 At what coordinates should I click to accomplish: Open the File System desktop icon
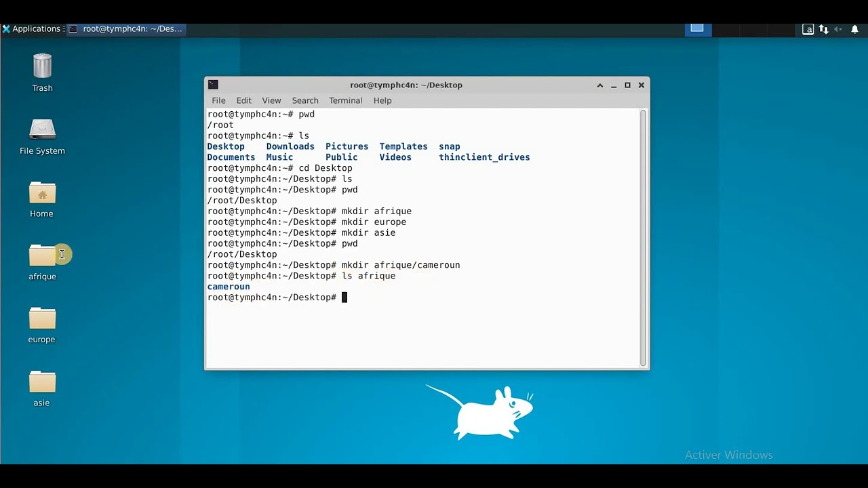coord(42,136)
